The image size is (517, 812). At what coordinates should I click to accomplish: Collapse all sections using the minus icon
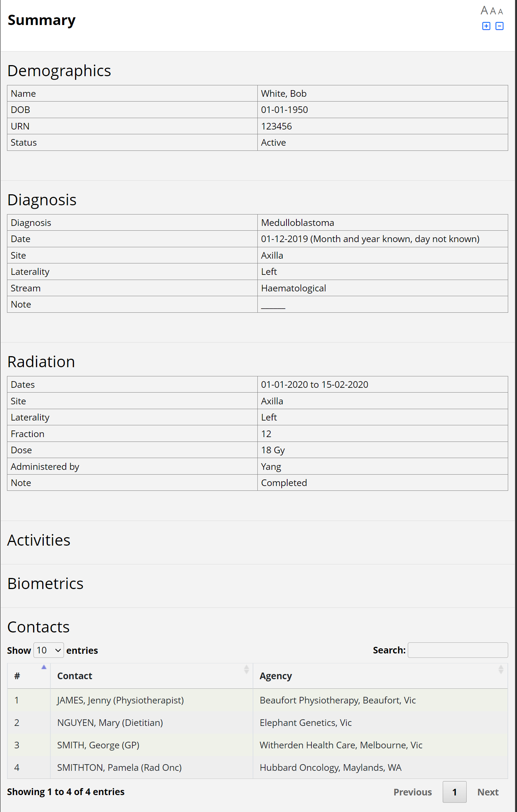click(x=499, y=26)
